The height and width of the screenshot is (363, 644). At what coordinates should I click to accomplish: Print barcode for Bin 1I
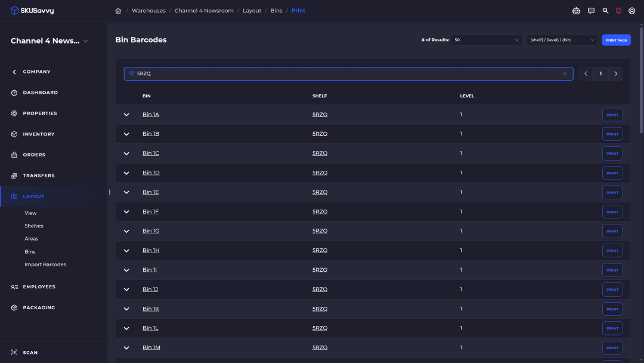pyautogui.click(x=612, y=270)
